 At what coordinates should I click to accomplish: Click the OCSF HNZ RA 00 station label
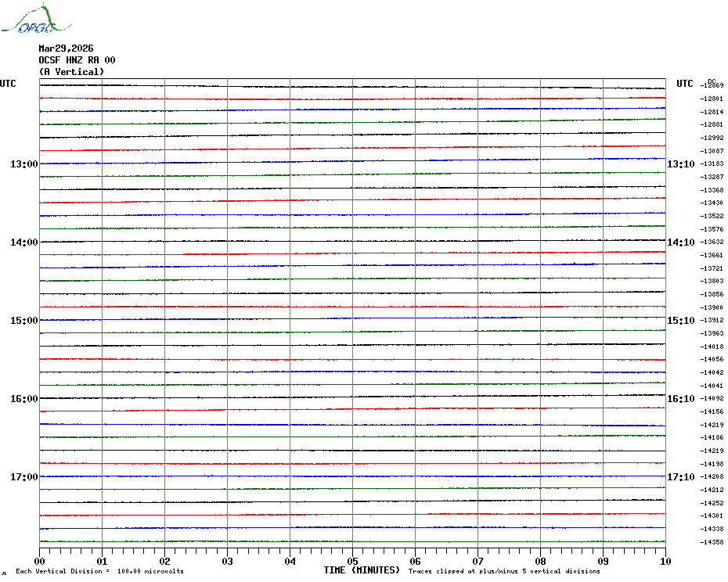(77, 60)
